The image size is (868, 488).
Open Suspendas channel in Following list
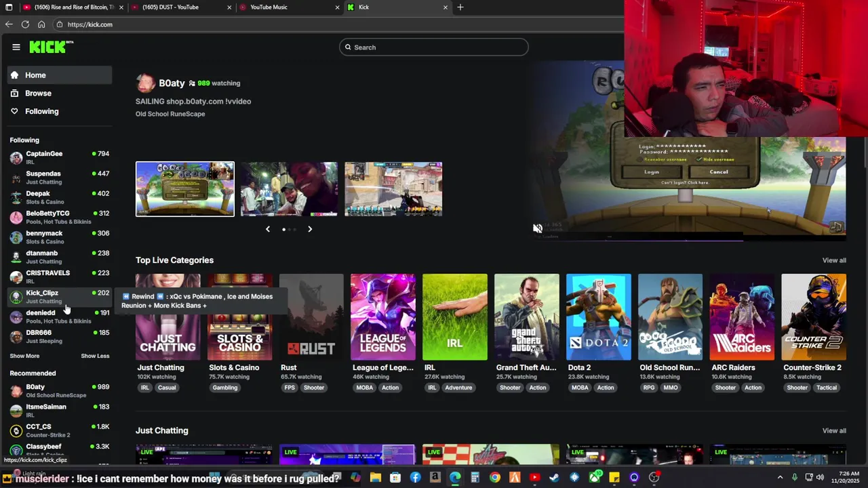[60, 178]
